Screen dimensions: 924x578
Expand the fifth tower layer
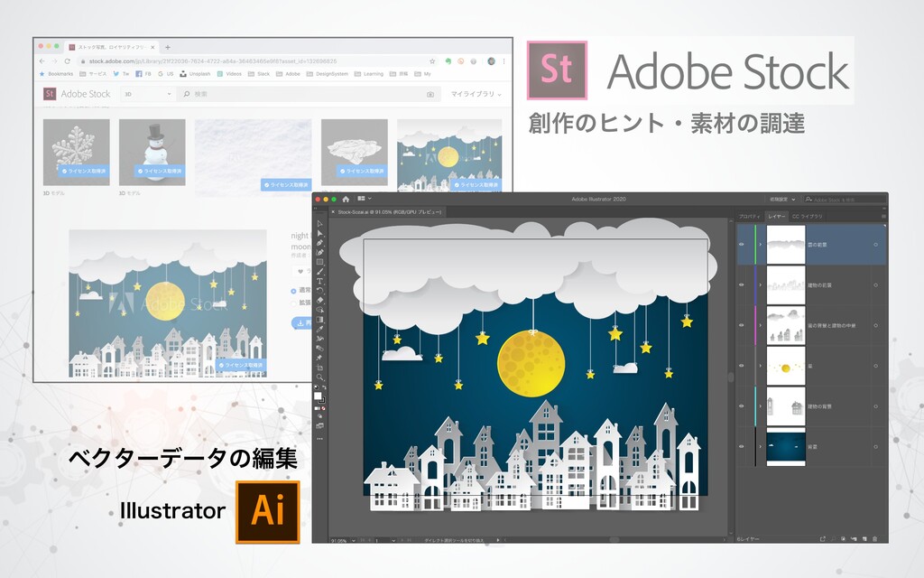click(x=760, y=406)
